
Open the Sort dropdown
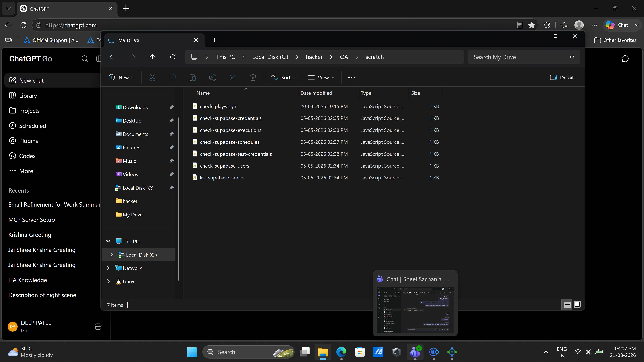coord(283,77)
